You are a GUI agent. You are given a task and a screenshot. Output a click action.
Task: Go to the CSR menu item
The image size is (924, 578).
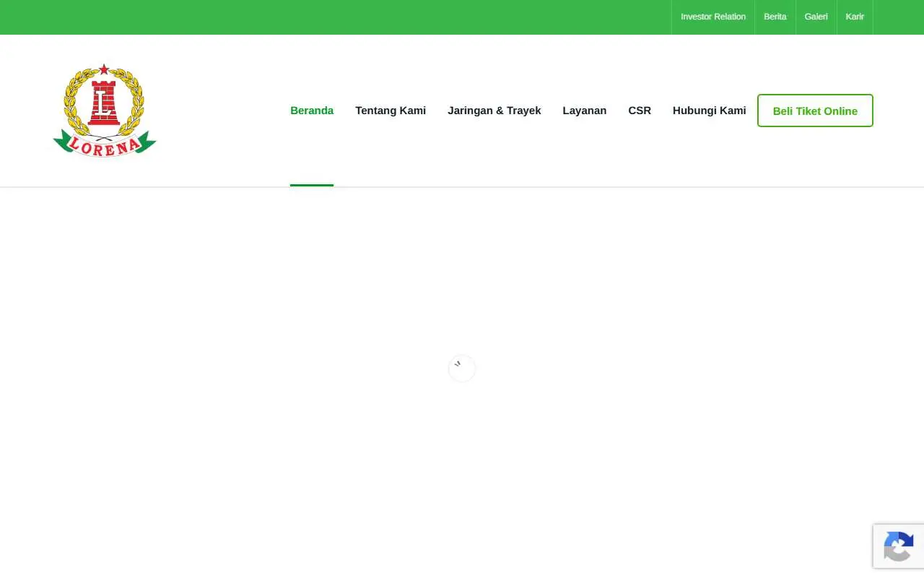[x=640, y=111]
